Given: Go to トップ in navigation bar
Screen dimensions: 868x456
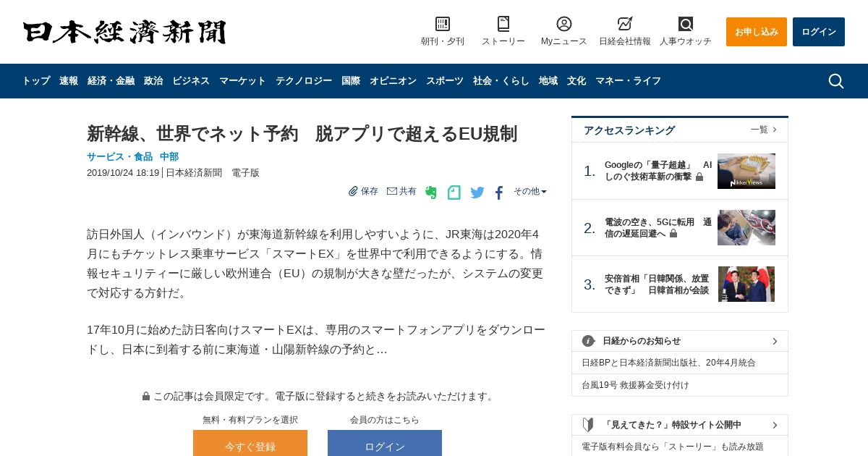Looking at the screenshot, I should click(x=36, y=81).
